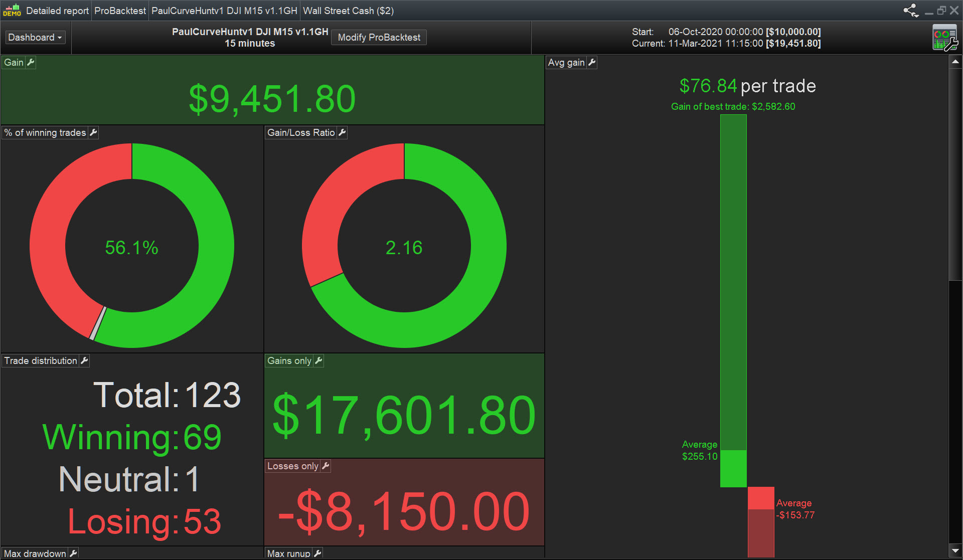Open the Avg gain panel wrench settings

click(592, 62)
